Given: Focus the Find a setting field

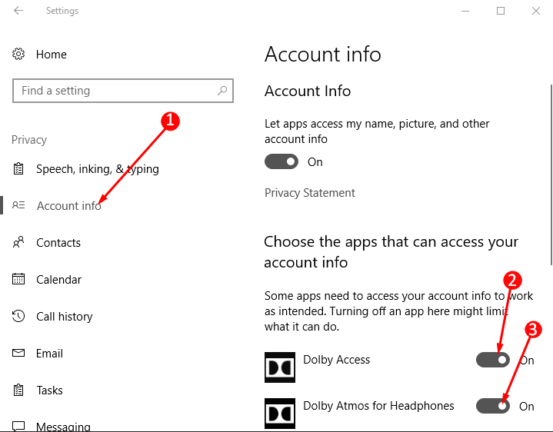Looking at the screenshot, I should (123, 91).
